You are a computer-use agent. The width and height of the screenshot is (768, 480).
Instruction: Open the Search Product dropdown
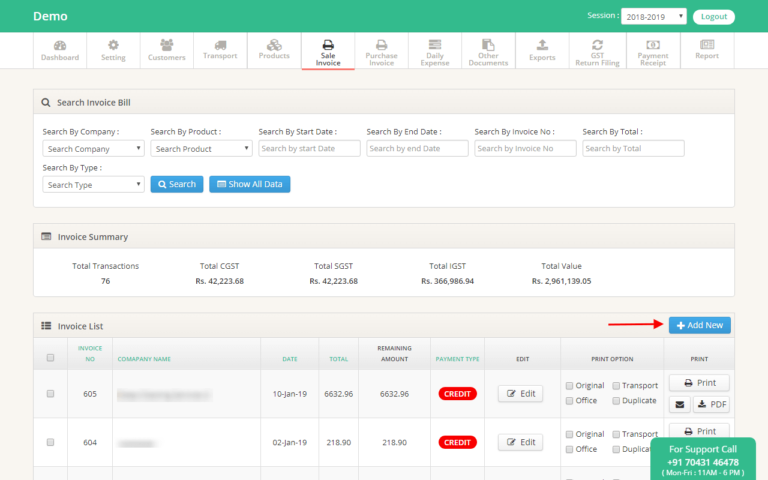201,148
